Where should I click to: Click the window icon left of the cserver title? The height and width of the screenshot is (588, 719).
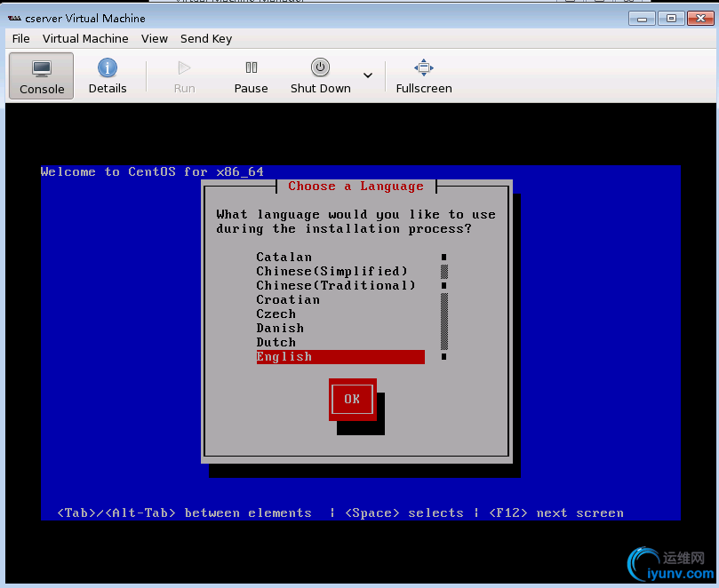[x=14, y=19]
